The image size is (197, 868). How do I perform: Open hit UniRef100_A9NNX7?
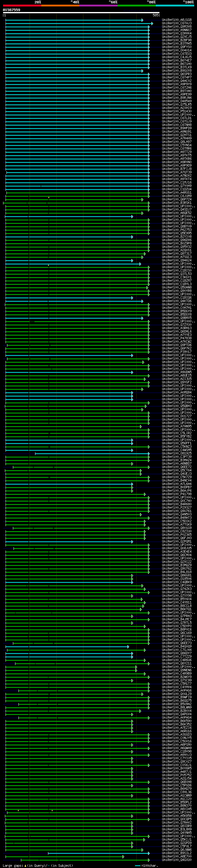[177, 30]
